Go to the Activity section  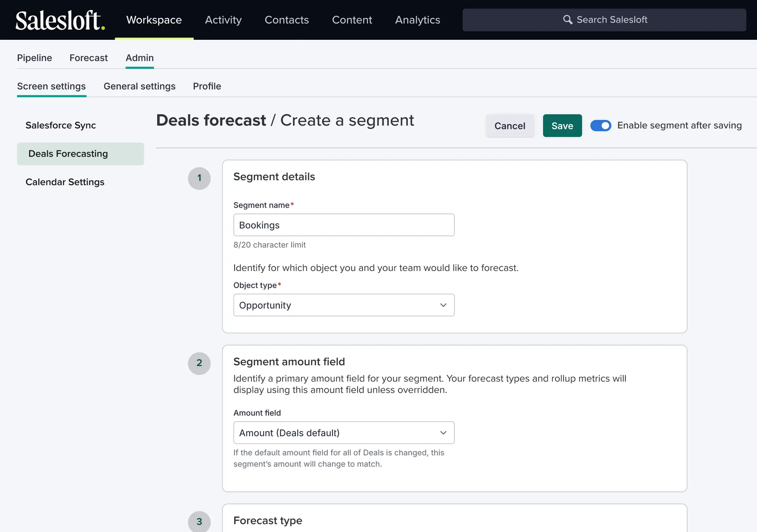[x=223, y=20]
